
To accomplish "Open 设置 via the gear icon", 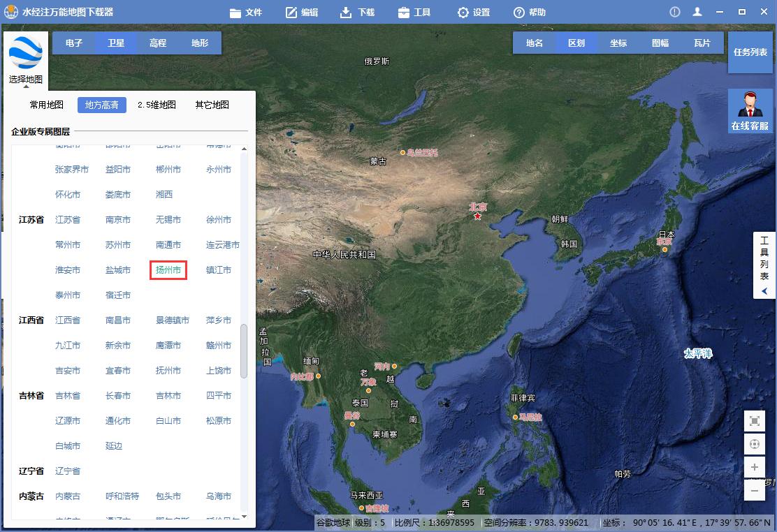I will 463,11.
